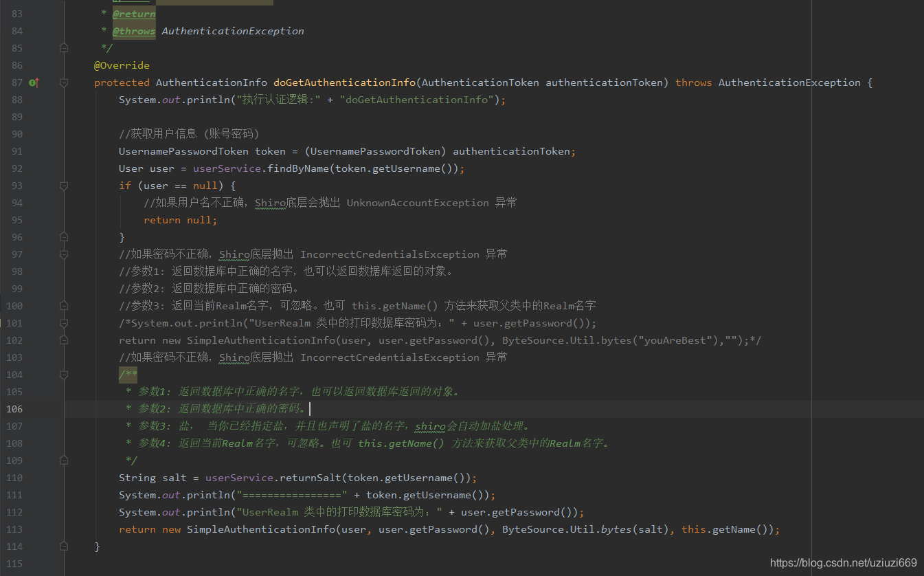Click the overriding-method gutter icon on line 87
924x576 pixels.
click(x=34, y=82)
